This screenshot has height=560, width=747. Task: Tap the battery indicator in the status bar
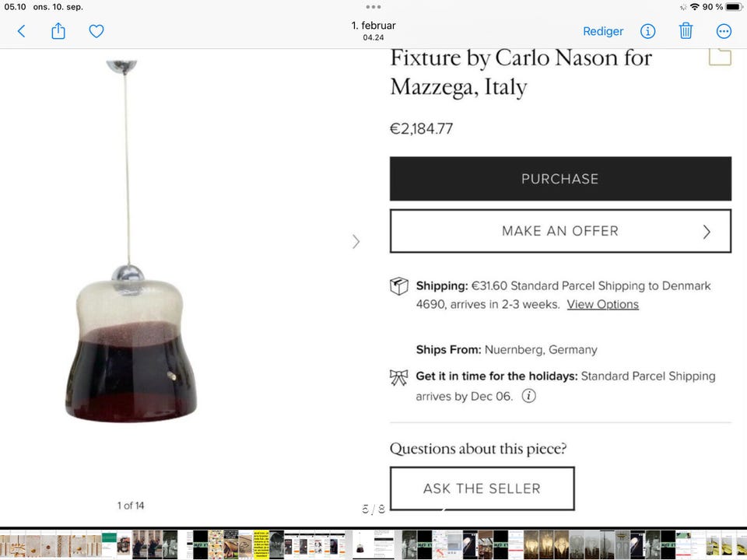click(735, 7)
